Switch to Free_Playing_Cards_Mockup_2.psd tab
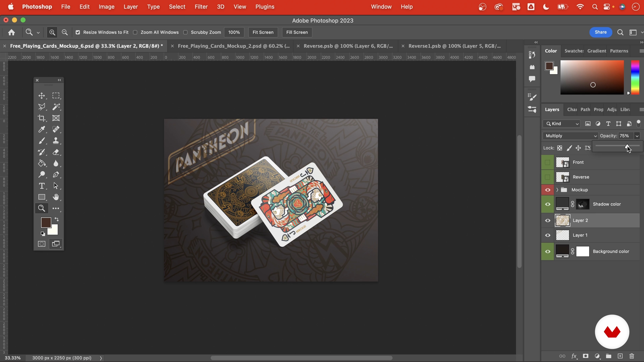Screen dimensions: 644x362 coord(234,46)
